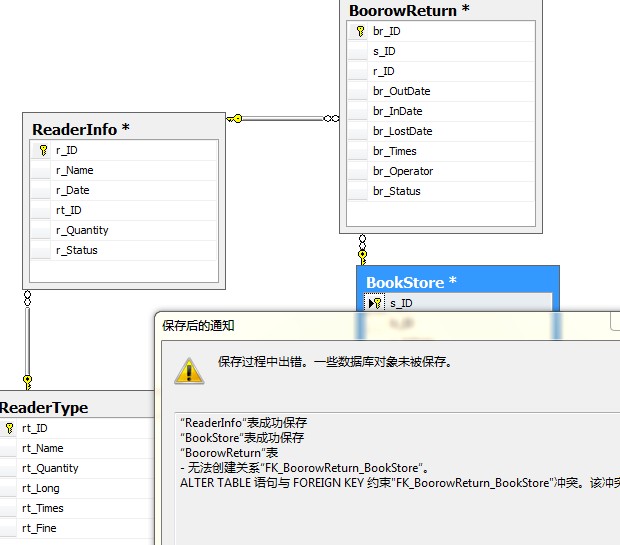The width and height of the screenshot is (620, 545).
Task: Select the BoorowReturn table title
Action: tap(409, 11)
